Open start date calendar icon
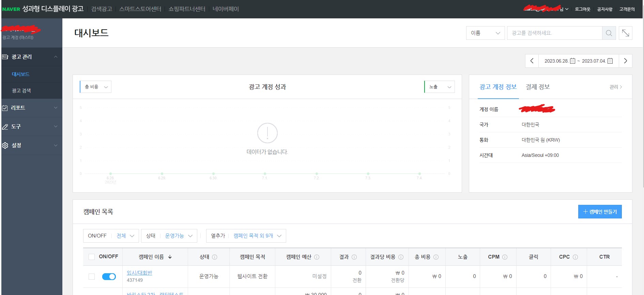 coord(573,61)
